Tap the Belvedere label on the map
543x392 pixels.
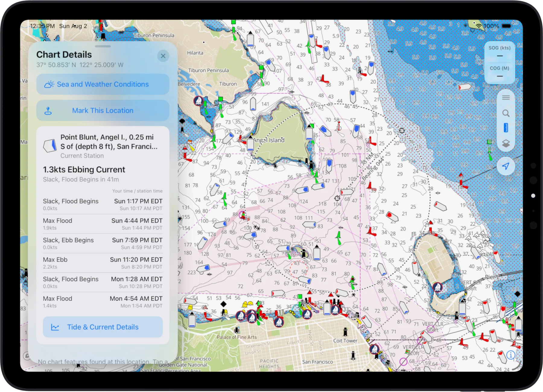coord(189,84)
